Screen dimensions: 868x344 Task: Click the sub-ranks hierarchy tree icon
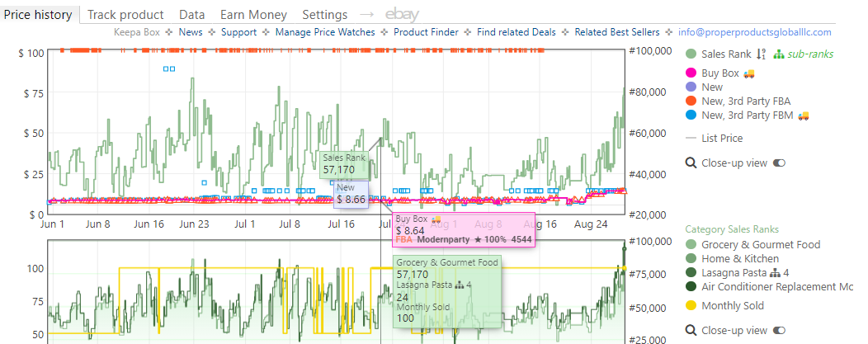pyautogui.click(x=778, y=54)
